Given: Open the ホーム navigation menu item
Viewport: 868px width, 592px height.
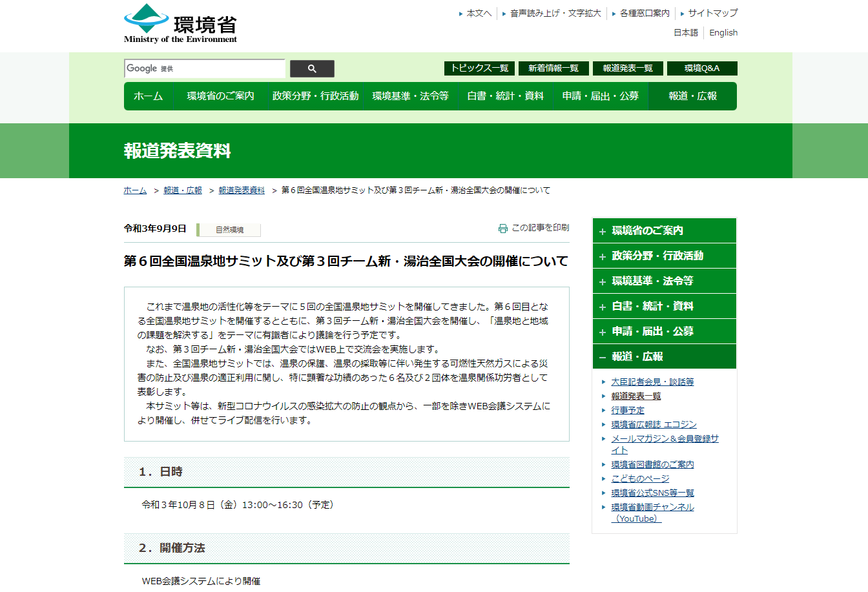Looking at the screenshot, I should point(148,96).
